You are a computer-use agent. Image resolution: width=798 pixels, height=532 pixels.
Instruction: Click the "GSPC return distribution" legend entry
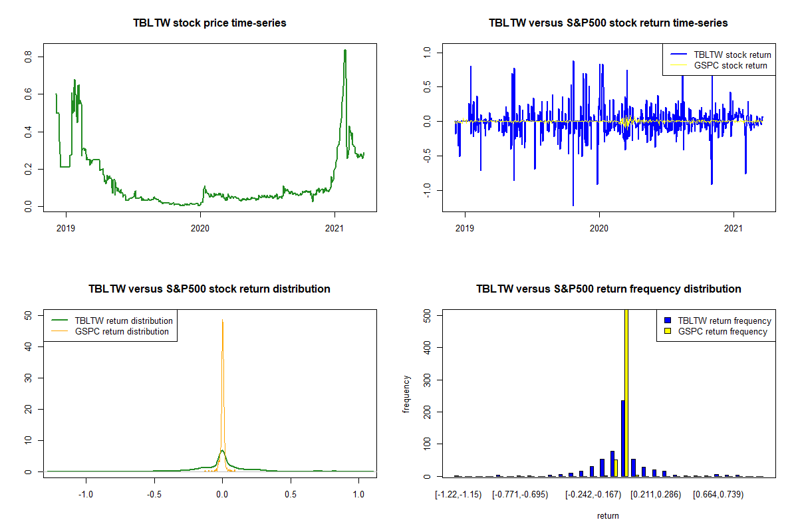(122, 332)
